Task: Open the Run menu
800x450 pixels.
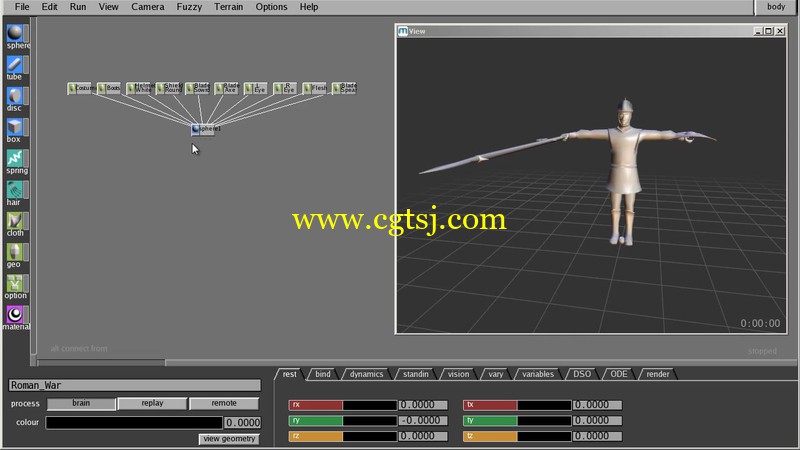Action: click(78, 7)
